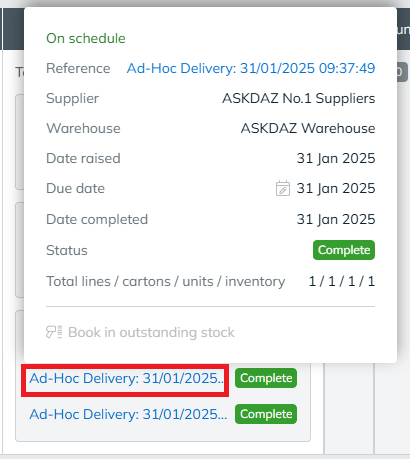Click Complete badge beside red-outlined delivery
Image resolution: width=410 pixels, height=459 pixels.
(266, 378)
